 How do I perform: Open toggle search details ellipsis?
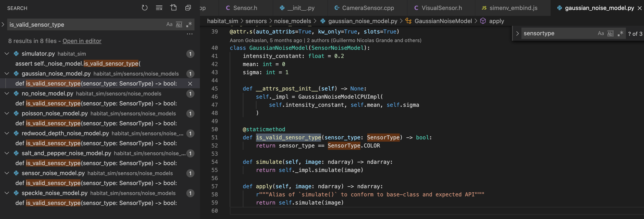[189, 34]
